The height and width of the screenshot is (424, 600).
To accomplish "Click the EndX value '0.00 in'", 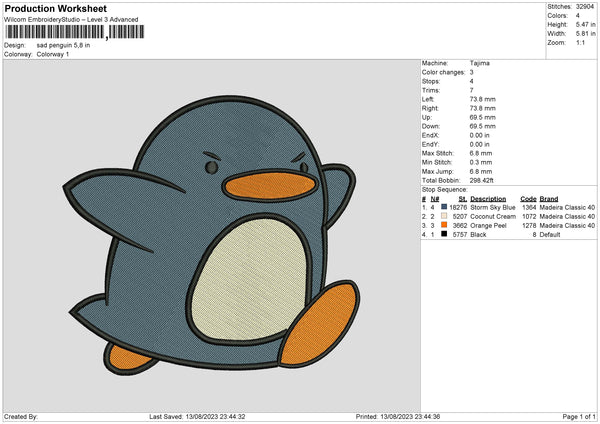I will (479, 135).
